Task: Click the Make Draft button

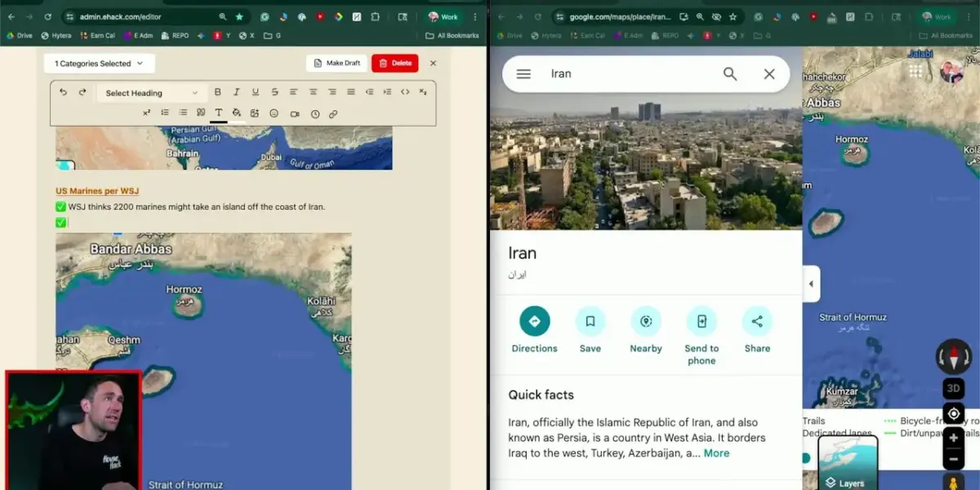Action: [x=336, y=64]
